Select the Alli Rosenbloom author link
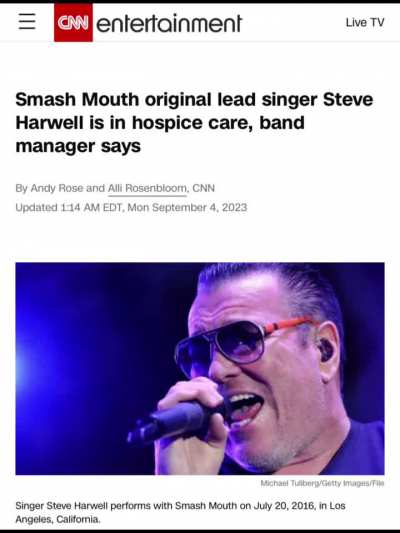This screenshot has width=400, height=533. (147, 188)
